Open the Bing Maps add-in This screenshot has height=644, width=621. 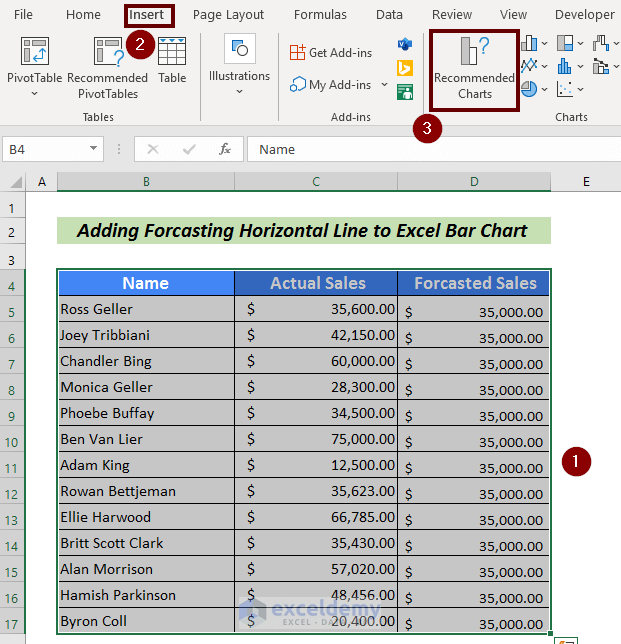coord(405,68)
